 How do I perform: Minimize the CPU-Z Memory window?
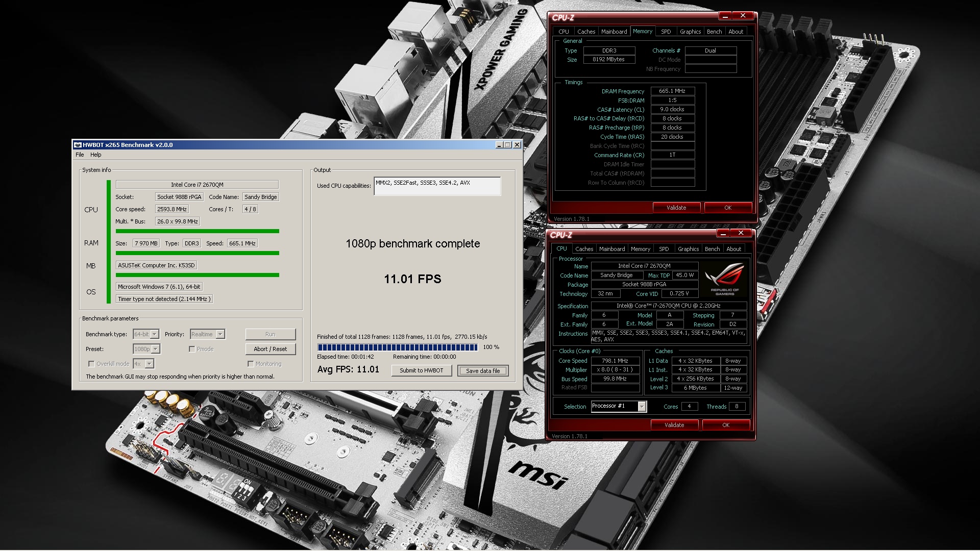pos(725,16)
